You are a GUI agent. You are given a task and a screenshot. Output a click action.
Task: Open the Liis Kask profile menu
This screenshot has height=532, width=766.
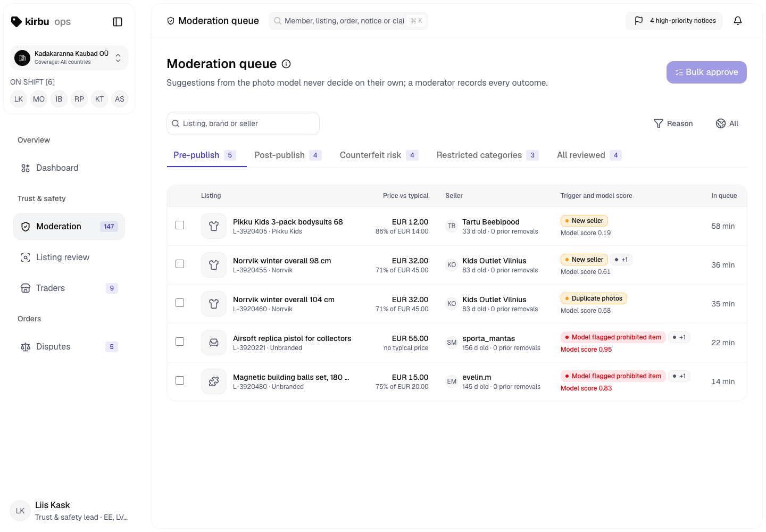69,511
